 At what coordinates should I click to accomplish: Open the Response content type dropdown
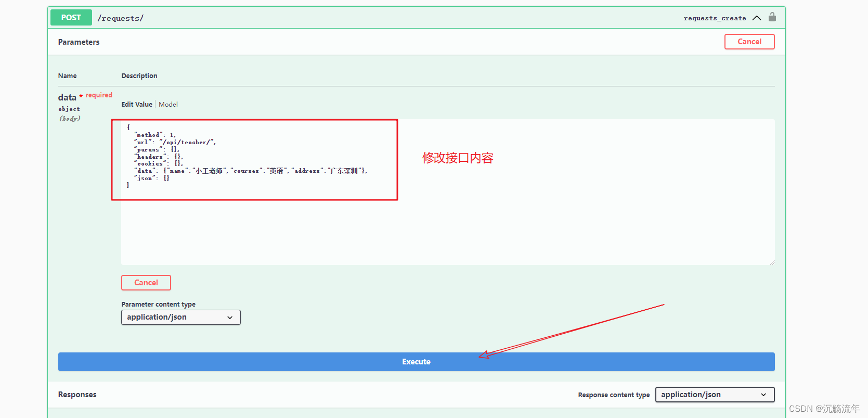pyautogui.click(x=715, y=395)
